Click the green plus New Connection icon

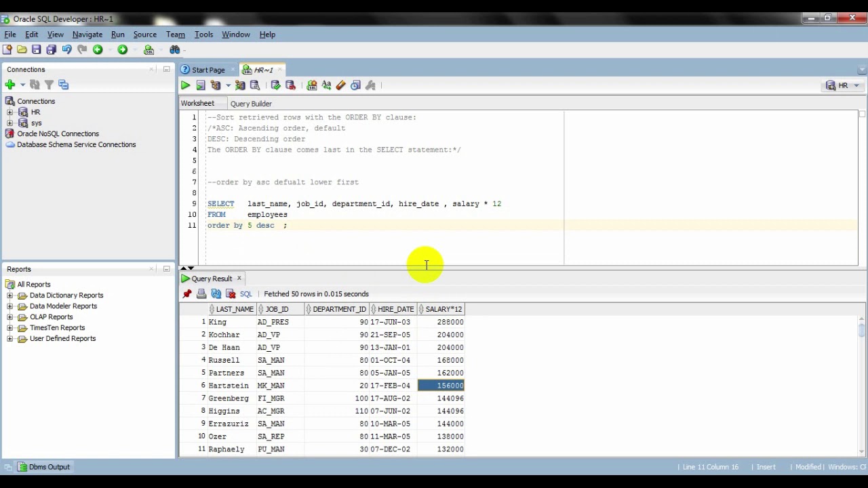[x=9, y=85]
